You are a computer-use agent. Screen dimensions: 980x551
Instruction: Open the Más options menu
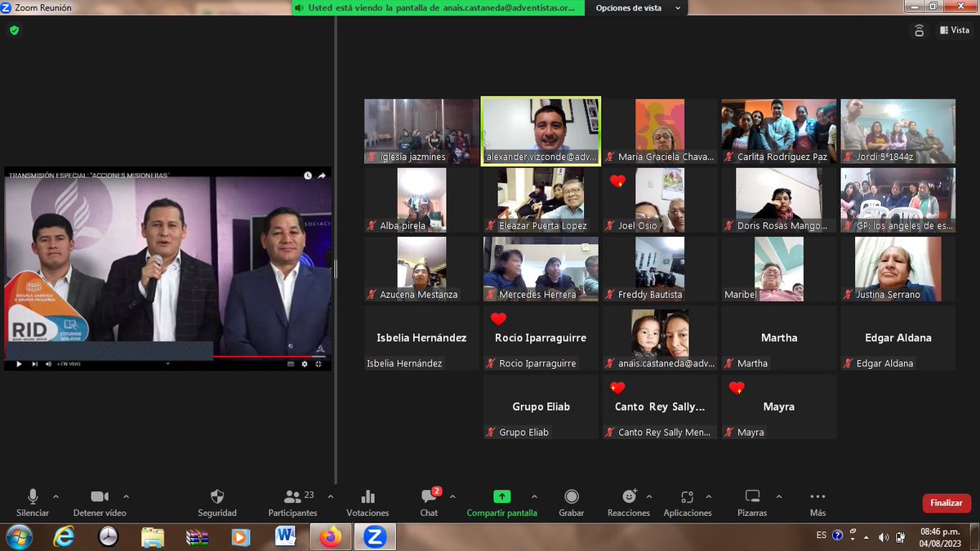click(x=817, y=503)
